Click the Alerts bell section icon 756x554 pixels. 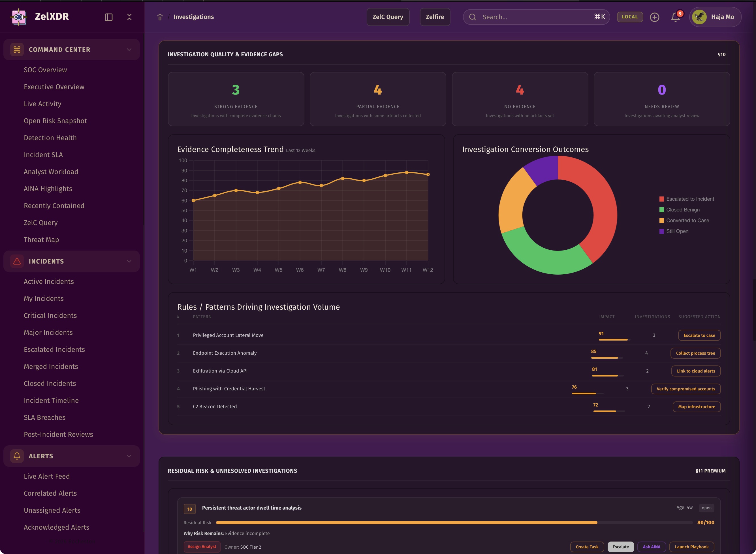point(17,456)
